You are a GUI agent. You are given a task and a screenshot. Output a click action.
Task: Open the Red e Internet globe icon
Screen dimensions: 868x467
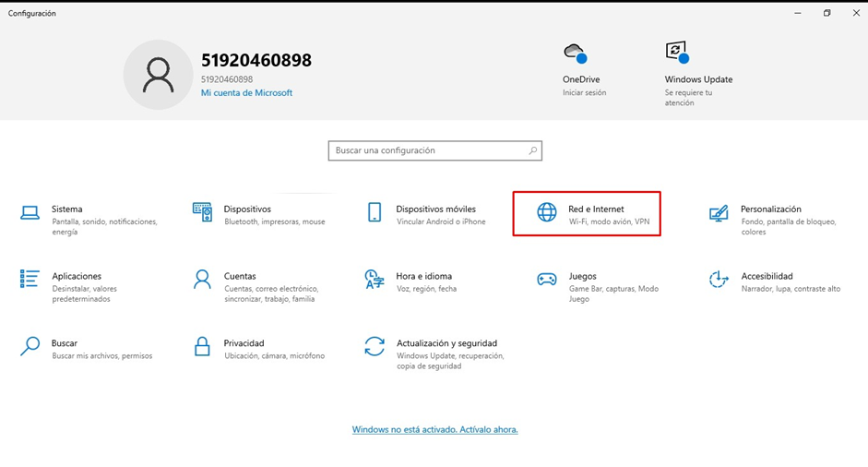[547, 212]
